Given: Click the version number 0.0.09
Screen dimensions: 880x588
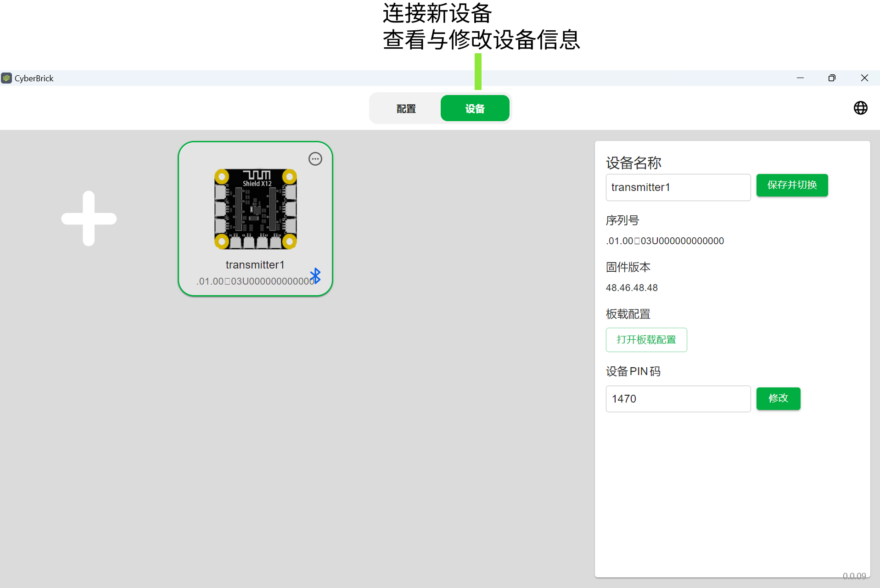Looking at the screenshot, I should (x=854, y=576).
